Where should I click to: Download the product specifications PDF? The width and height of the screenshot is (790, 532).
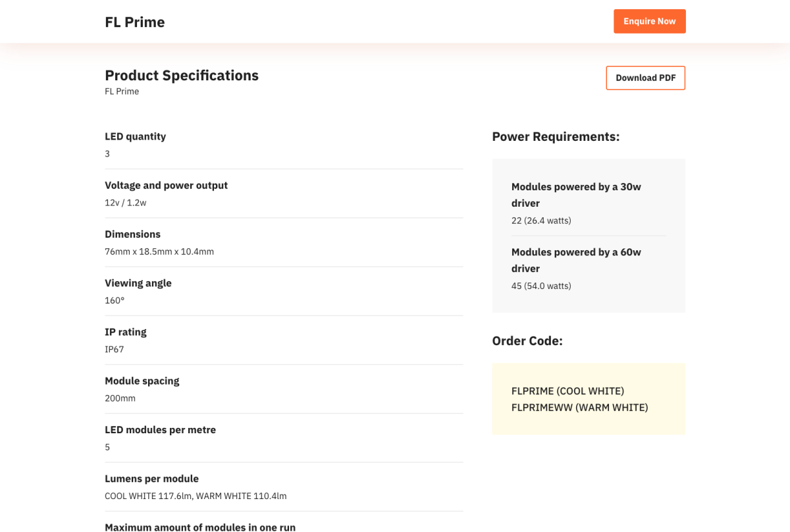[x=645, y=78]
